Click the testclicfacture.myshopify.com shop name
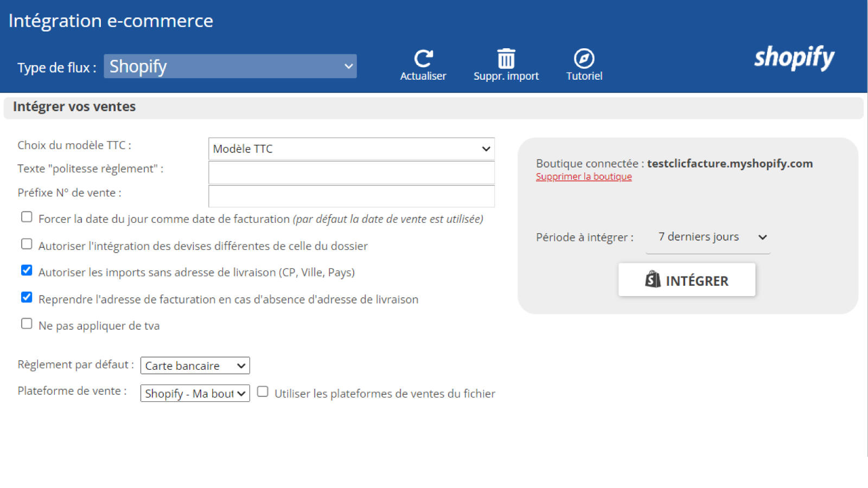868x488 pixels. coord(730,164)
